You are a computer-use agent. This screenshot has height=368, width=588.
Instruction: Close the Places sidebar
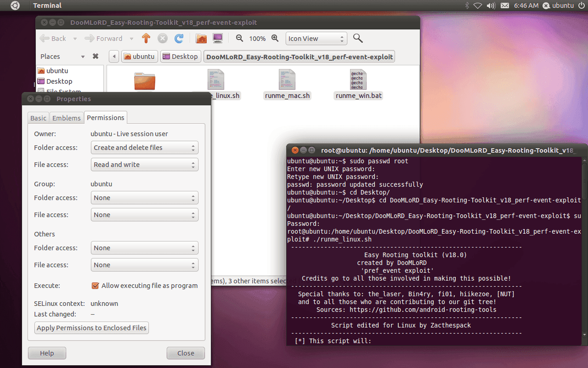[x=96, y=56]
